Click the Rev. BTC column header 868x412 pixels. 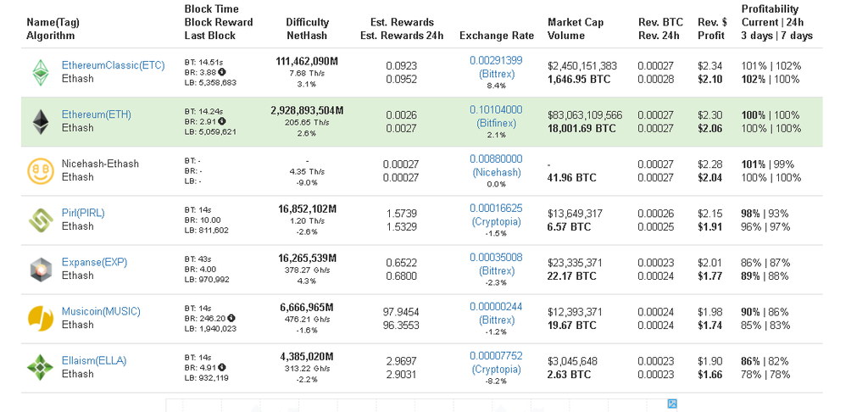660,29
